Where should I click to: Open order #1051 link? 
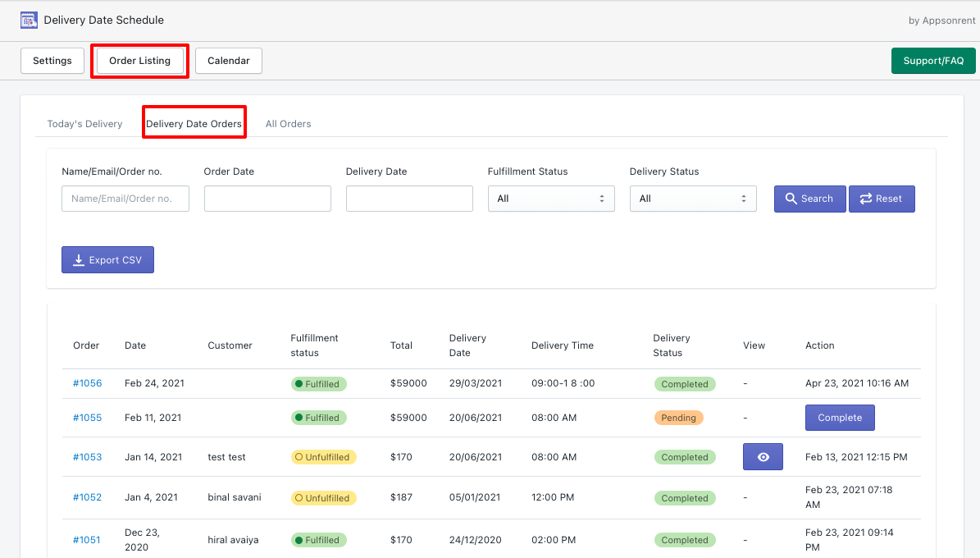(x=87, y=540)
